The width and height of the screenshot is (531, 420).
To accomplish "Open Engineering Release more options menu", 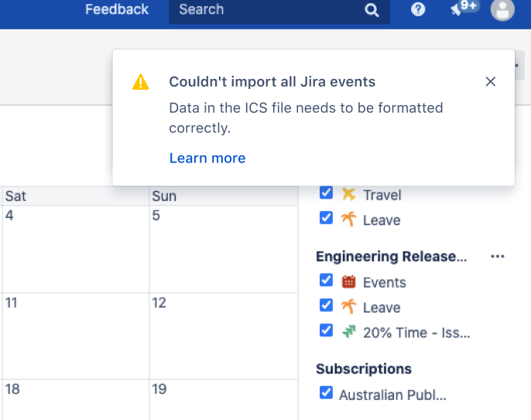I will 498,257.
